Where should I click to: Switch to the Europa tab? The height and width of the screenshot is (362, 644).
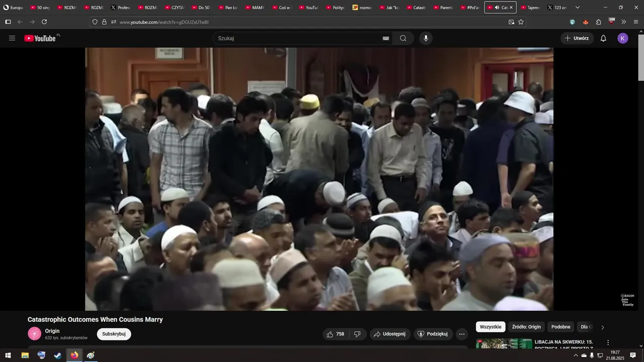(x=13, y=8)
